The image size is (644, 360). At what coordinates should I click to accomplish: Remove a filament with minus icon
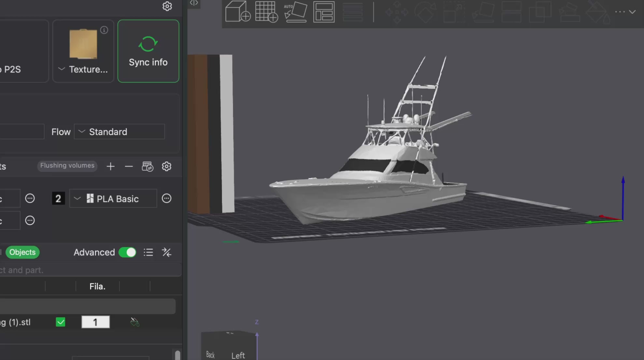(x=129, y=166)
